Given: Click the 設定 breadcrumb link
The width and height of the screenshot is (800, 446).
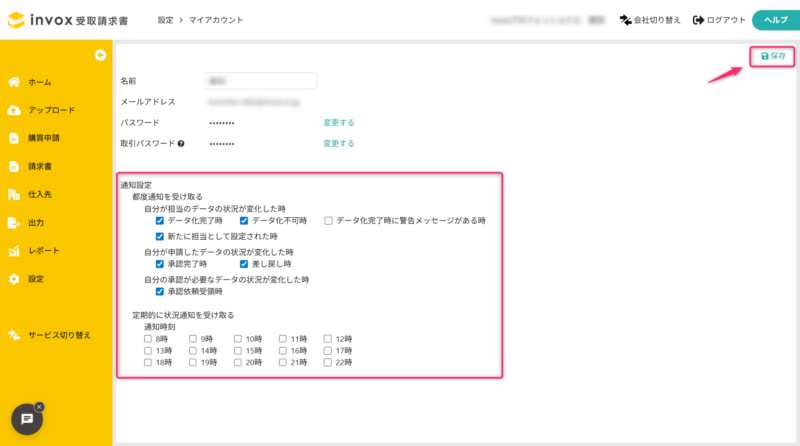Looking at the screenshot, I should coord(165,20).
